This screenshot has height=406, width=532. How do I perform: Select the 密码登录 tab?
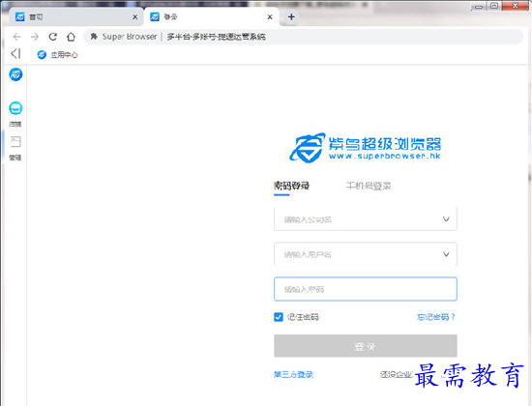pyautogui.click(x=291, y=186)
